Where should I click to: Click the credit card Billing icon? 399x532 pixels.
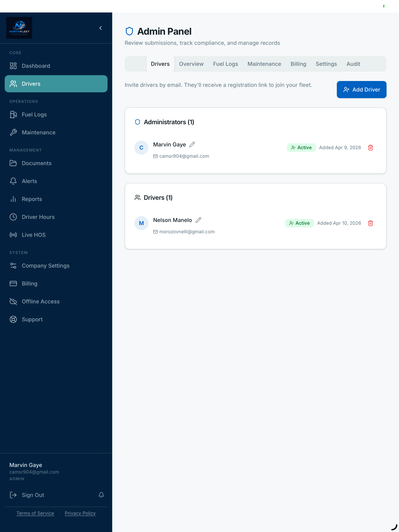coord(13,284)
